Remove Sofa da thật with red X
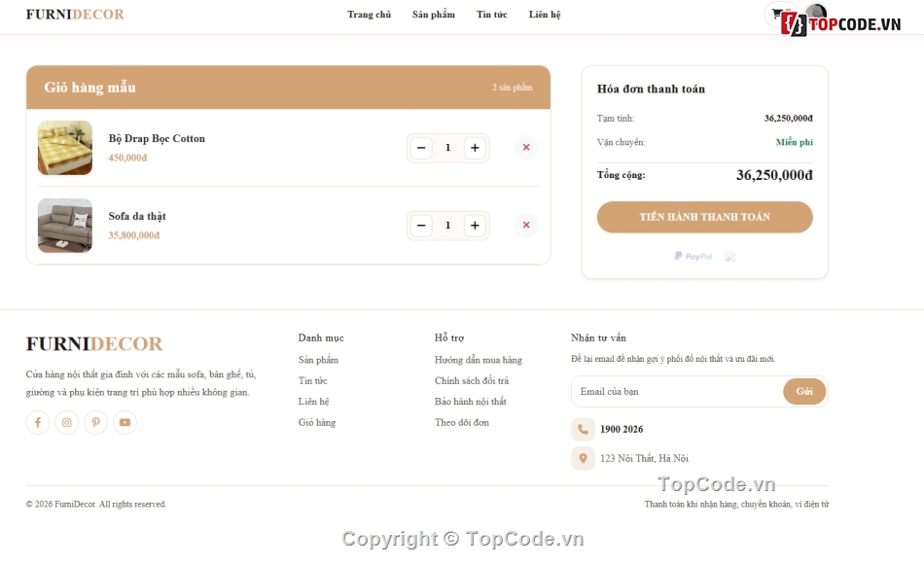 [526, 226]
